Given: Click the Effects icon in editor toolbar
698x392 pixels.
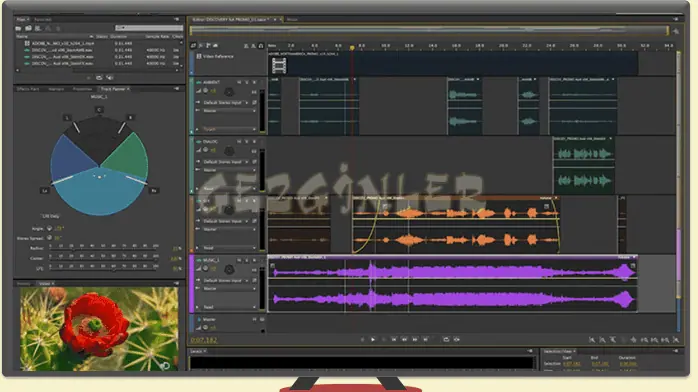Looking at the screenshot, I should 201,45.
